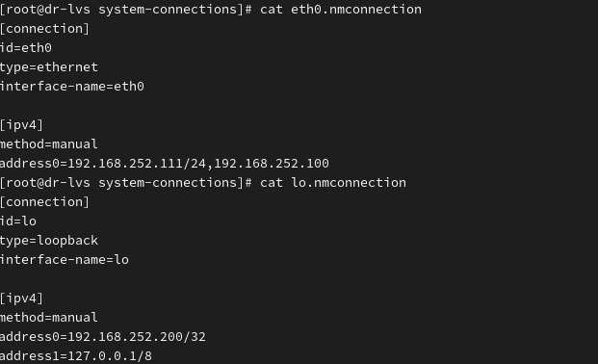Viewport: 598px width, 364px height.
Task: Click the address1=127.0.0.1/8 line
Action: pos(76,356)
